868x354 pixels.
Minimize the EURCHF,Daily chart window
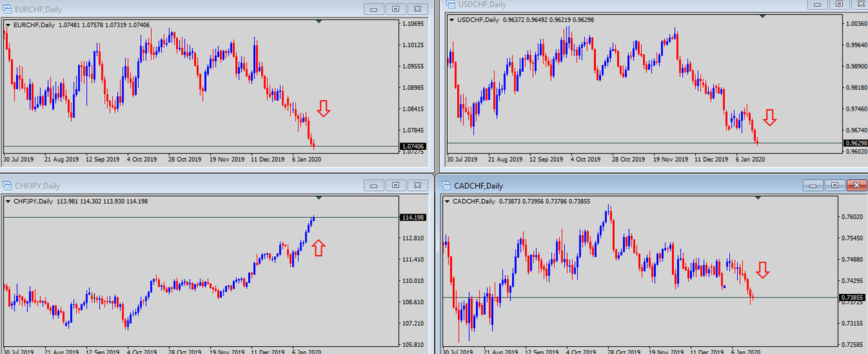point(375,9)
